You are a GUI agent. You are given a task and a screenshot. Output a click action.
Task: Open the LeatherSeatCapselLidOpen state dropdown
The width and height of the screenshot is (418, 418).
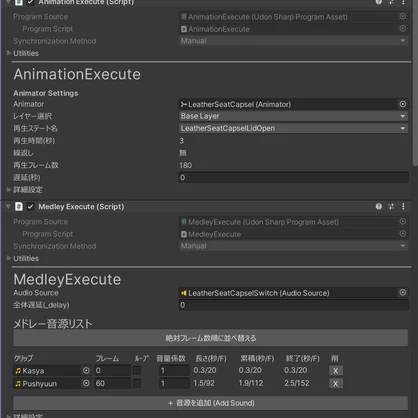tap(293, 128)
